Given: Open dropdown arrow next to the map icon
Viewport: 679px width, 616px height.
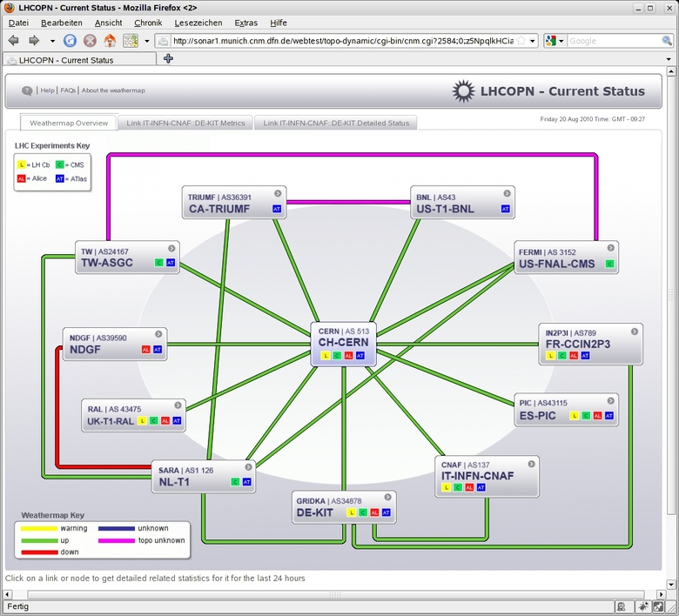Looking at the screenshot, I should pyautogui.click(x=147, y=41).
